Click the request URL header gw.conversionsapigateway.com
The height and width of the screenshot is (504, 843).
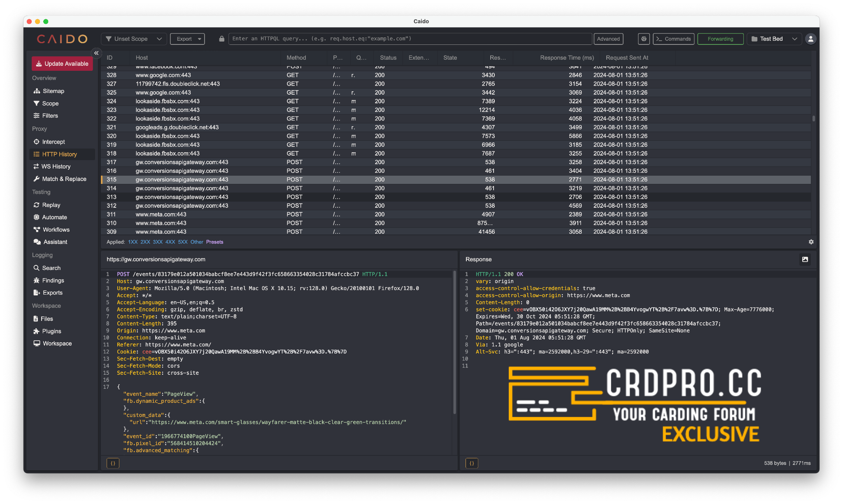pyautogui.click(x=156, y=259)
